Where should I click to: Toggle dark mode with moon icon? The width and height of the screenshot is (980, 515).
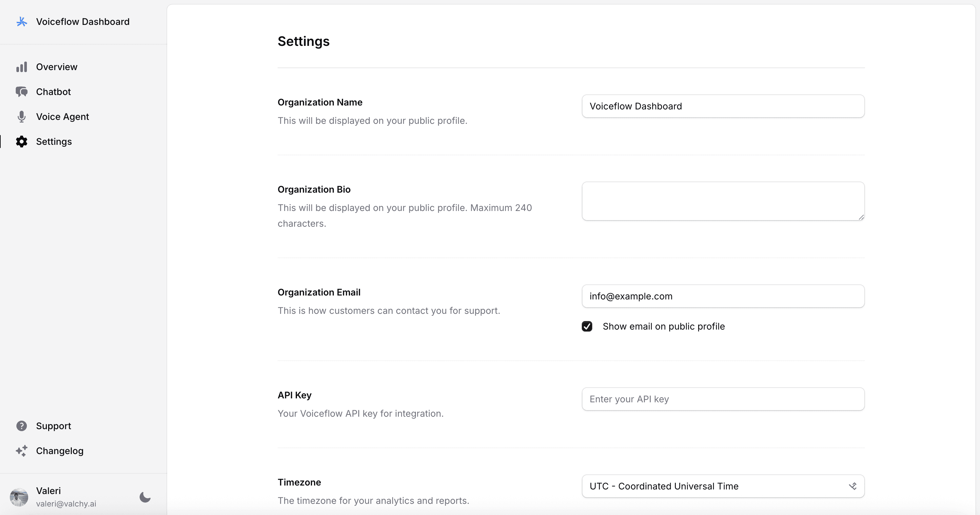pyautogui.click(x=145, y=497)
